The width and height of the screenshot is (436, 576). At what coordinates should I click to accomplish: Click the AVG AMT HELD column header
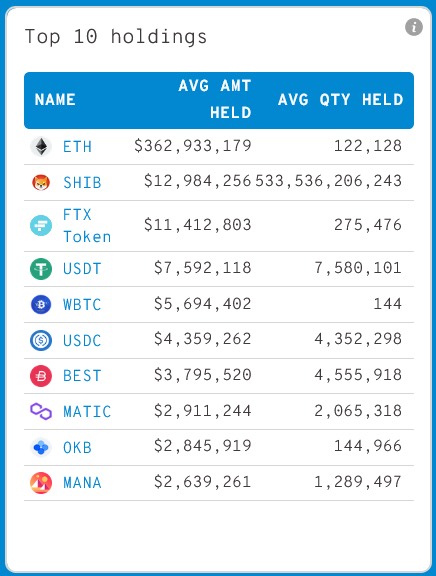click(x=215, y=99)
